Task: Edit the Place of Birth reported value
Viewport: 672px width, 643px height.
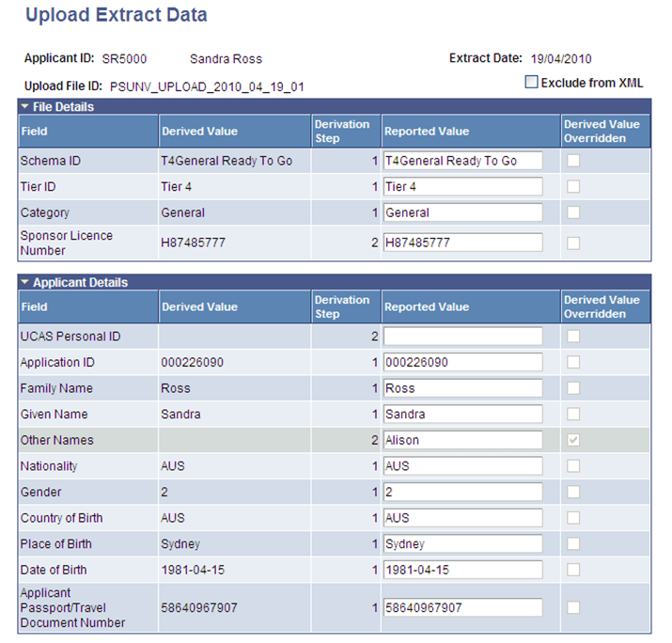Action: click(x=462, y=543)
